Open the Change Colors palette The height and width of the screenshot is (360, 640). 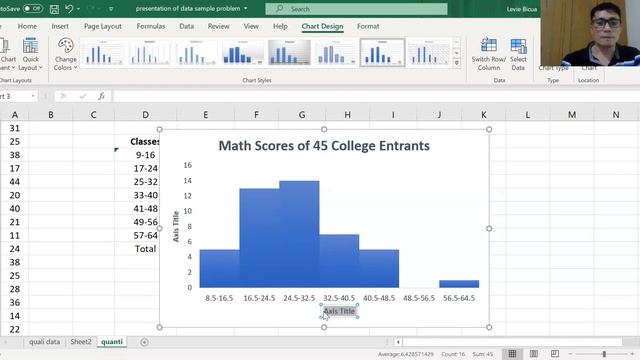click(x=65, y=54)
